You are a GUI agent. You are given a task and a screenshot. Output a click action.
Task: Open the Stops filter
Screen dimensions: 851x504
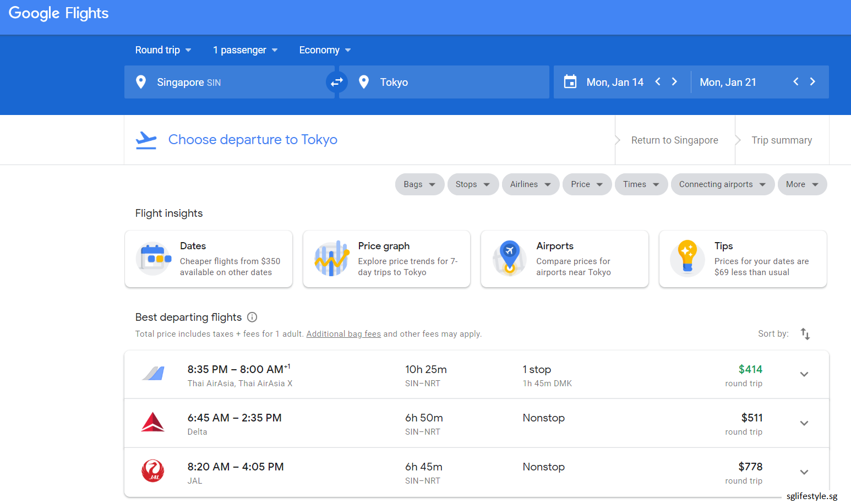[x=473, y=184]
